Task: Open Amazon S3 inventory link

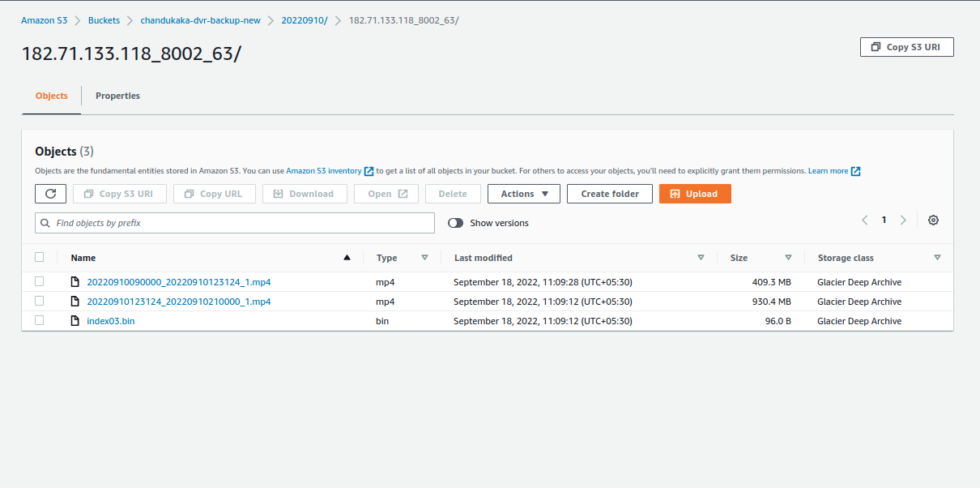Action: [x=324, y=171]
